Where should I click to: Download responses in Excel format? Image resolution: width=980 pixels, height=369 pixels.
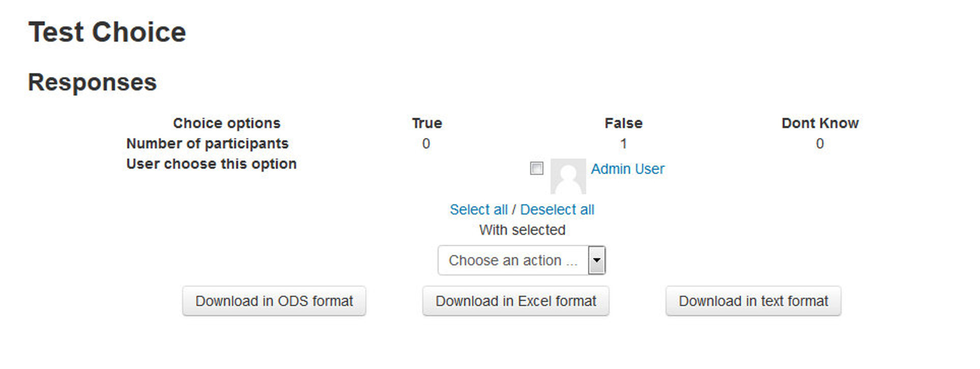coord(515,301)
